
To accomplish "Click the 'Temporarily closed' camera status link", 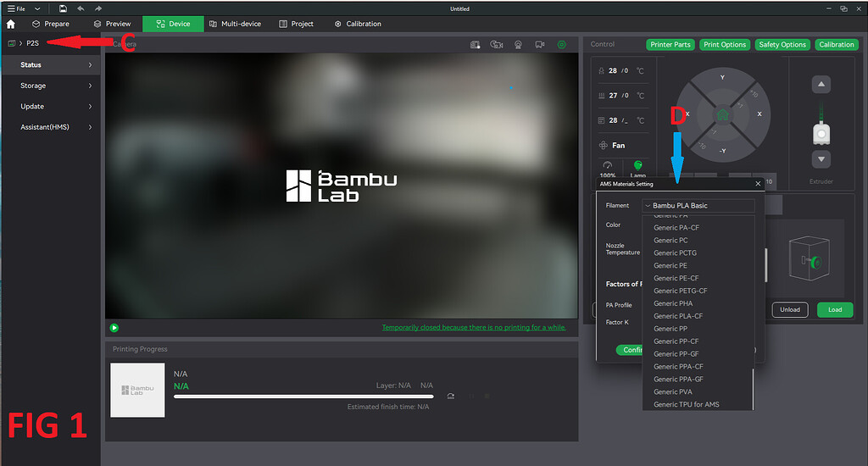I will point(474,328).
